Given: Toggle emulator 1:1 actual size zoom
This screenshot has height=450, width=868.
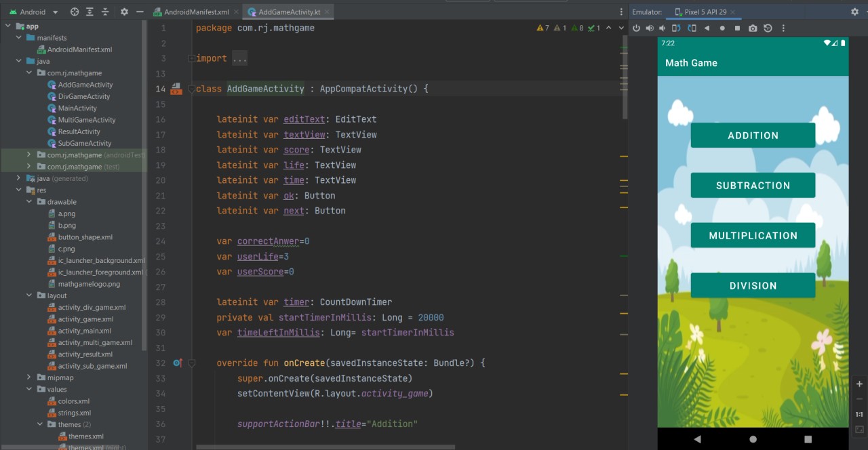Looking at the screenshot, I should click(x=859, y=414).
